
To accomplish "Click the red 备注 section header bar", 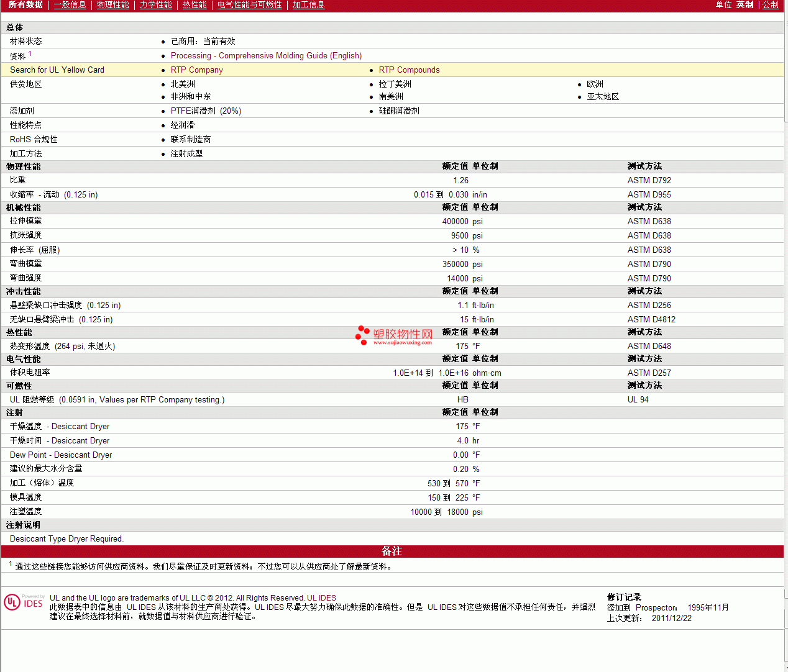I will (392, 552).
